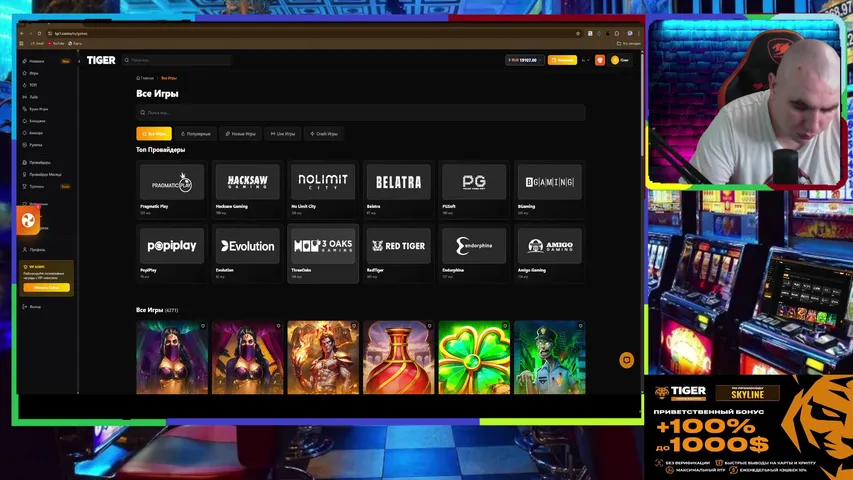Open the language selector dropdown

tap(585, 60)
